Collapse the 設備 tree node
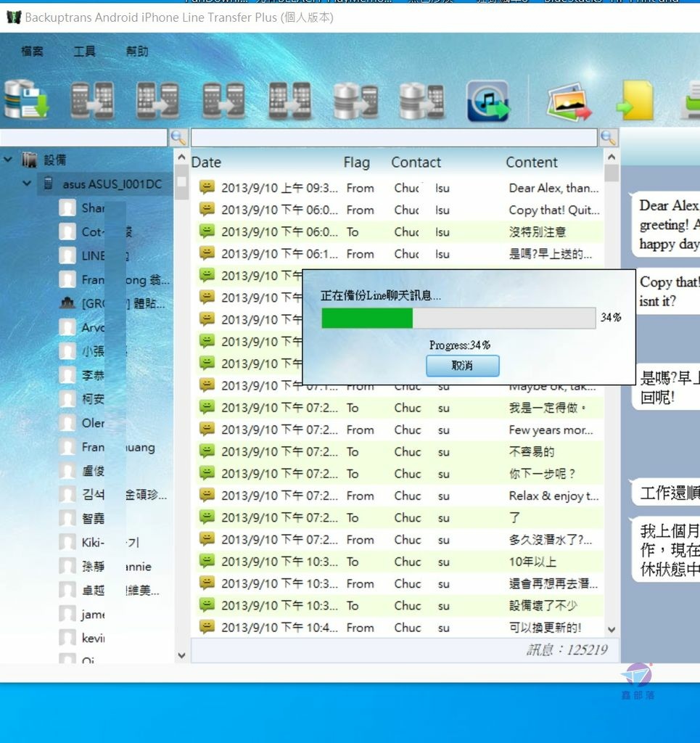700x743 pixels. pos(8,159)
